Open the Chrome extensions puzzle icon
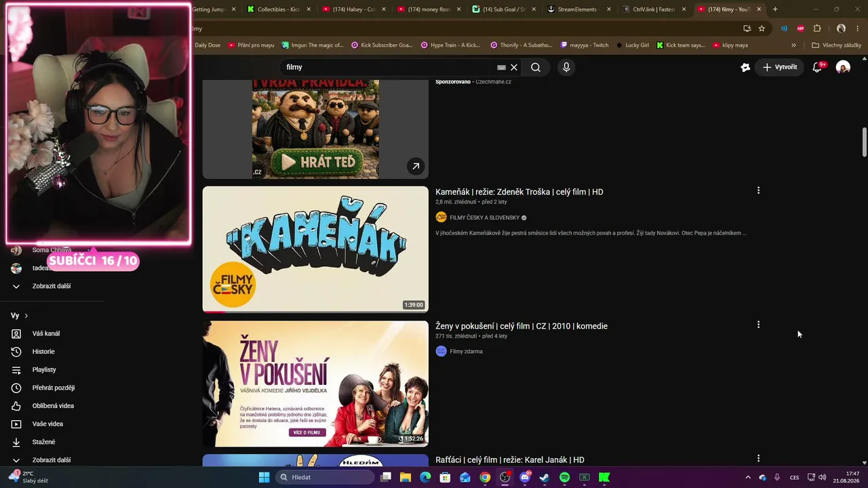Image resolution: width=868 pixels, height=488 pixels. tap(817, 28)
